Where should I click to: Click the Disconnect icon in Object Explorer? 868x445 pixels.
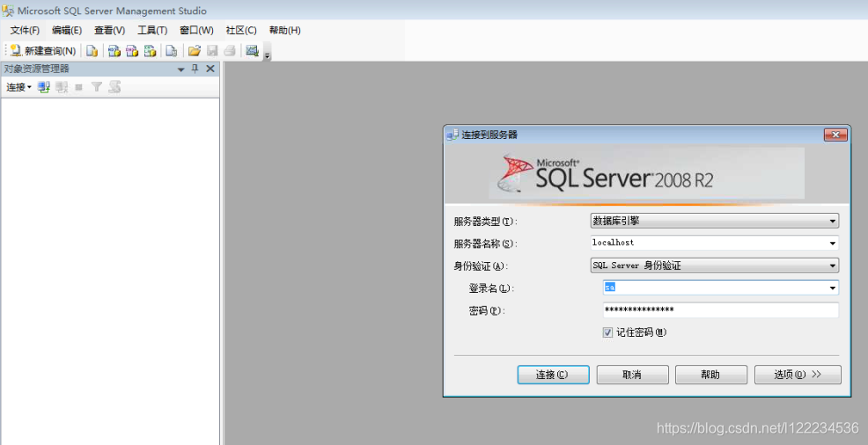click(x=62, y=87)
